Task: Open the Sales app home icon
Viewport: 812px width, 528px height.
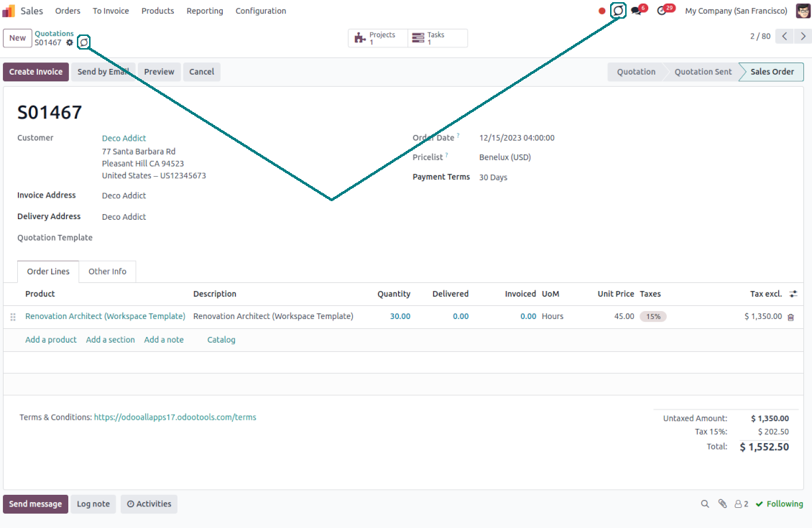Action: pyautogui.click(x=9, y=11)
